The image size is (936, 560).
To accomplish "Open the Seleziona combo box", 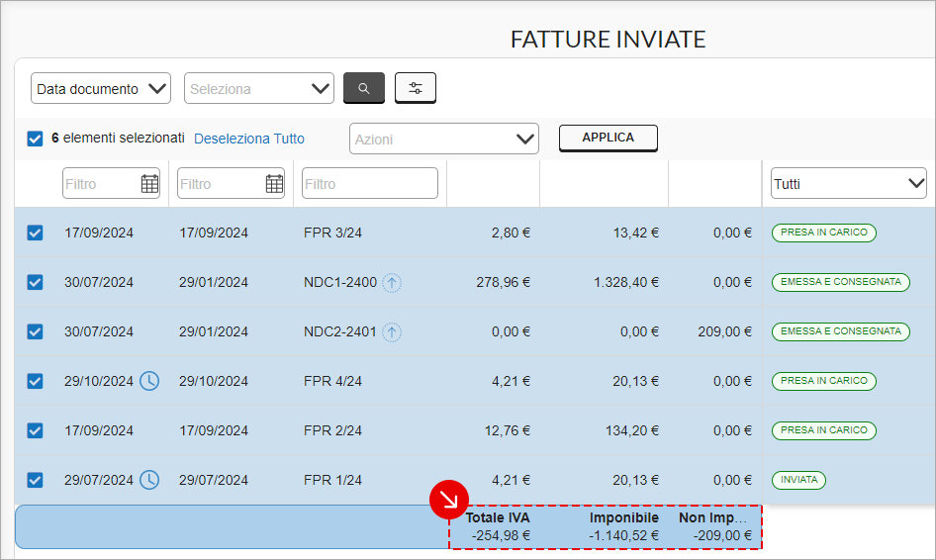I will tap(259, 88).
